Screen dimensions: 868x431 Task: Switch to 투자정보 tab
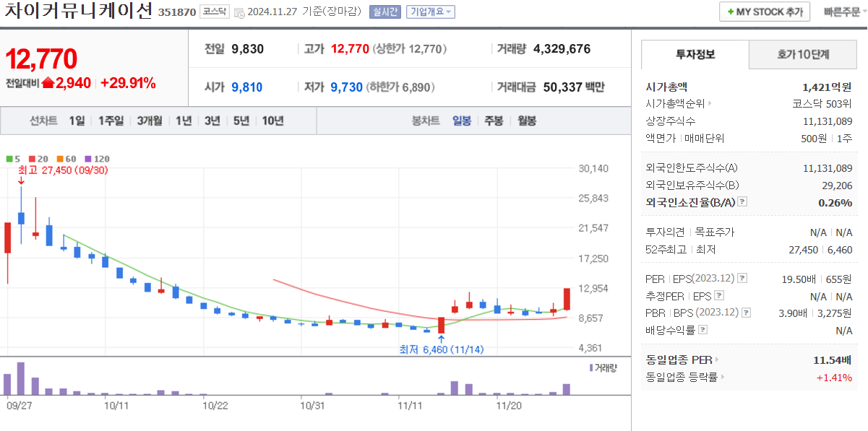(x=695, y=54)
